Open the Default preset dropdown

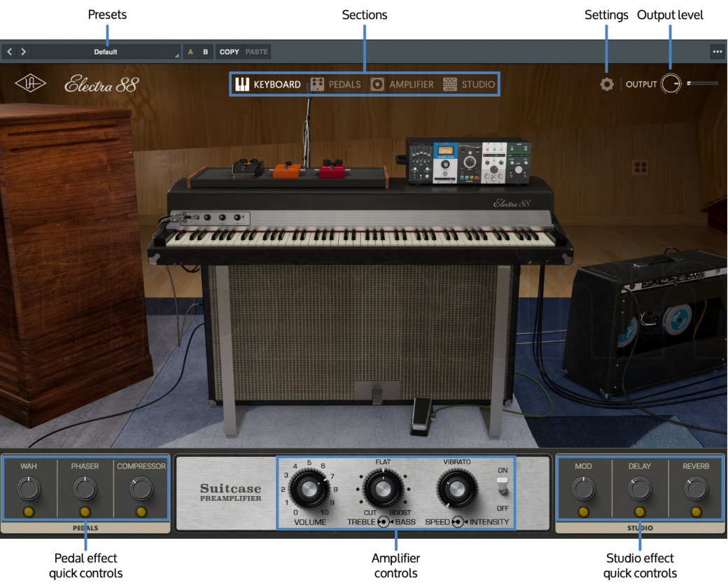(x=106, y=52)
